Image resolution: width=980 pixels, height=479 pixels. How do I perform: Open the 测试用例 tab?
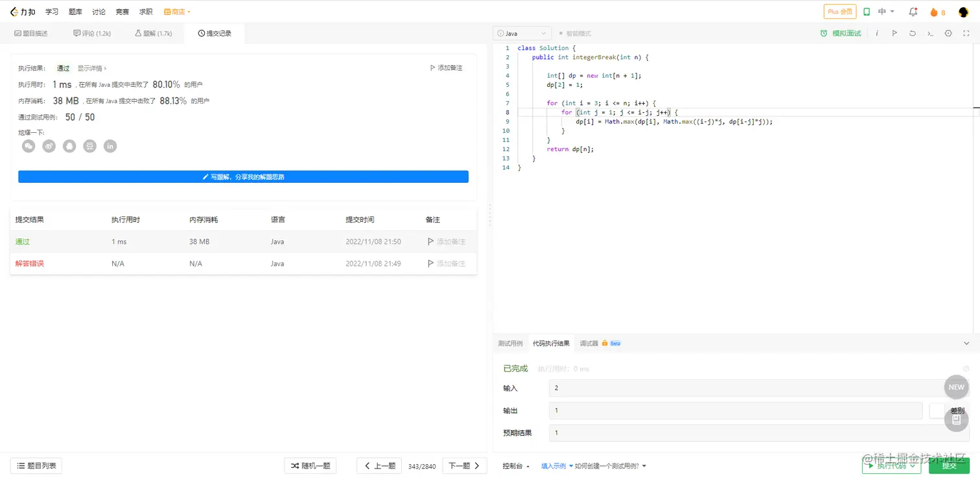point(510,343)
